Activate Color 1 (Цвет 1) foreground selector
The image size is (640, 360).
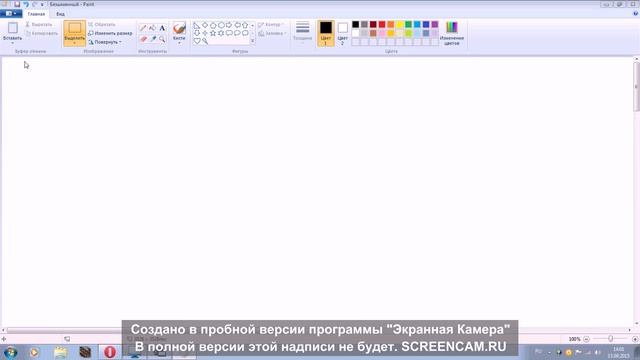point(326,33)
